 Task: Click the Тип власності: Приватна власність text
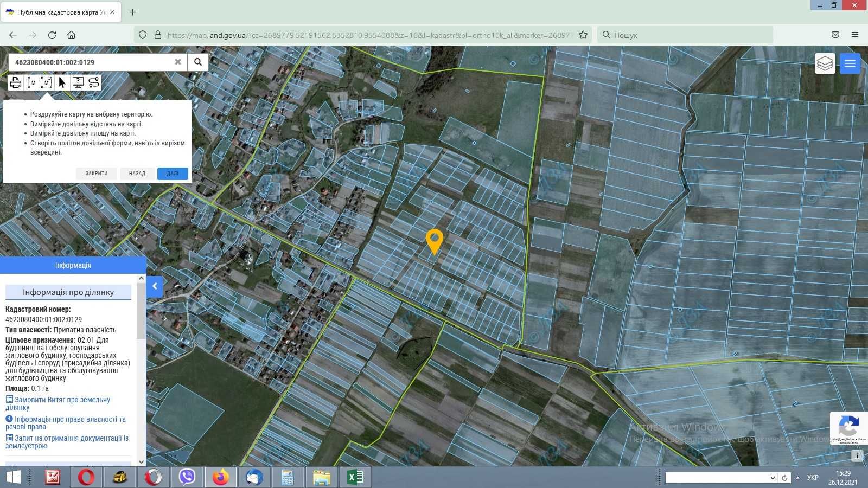pyautogui.click(x=61, y=330)
